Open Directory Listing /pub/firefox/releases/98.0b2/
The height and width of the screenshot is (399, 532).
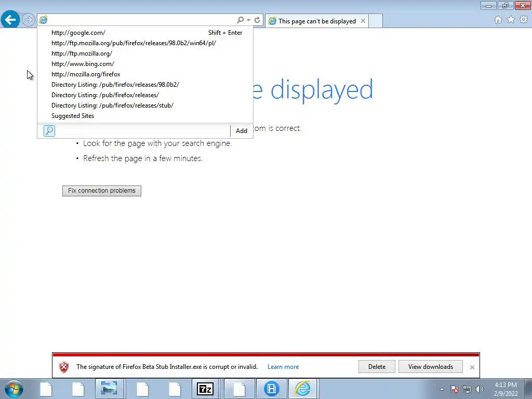pos(145,85)
